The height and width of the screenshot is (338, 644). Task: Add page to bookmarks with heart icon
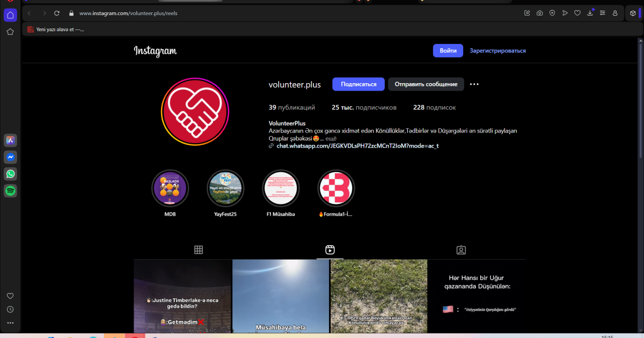click(x=577, y=13)
